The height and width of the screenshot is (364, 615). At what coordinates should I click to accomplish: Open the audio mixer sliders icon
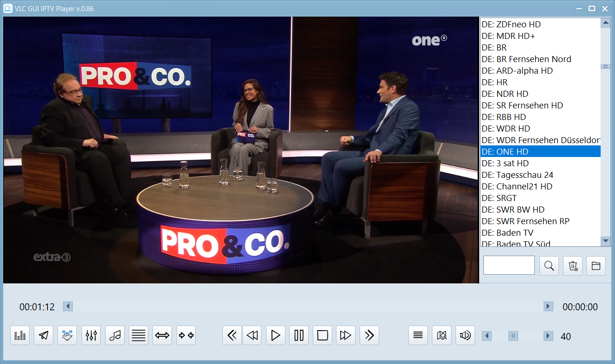tap(91, 335)
